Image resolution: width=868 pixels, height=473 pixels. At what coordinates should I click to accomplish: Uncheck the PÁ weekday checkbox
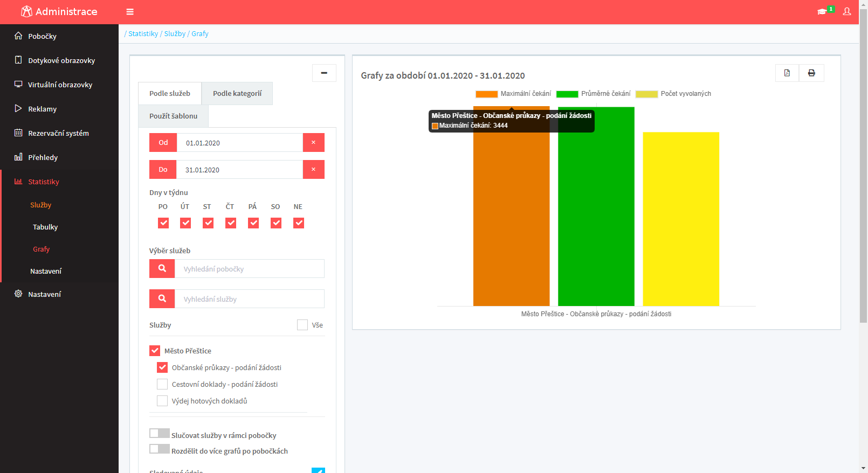pyautogui.click(x=253, y=223)
